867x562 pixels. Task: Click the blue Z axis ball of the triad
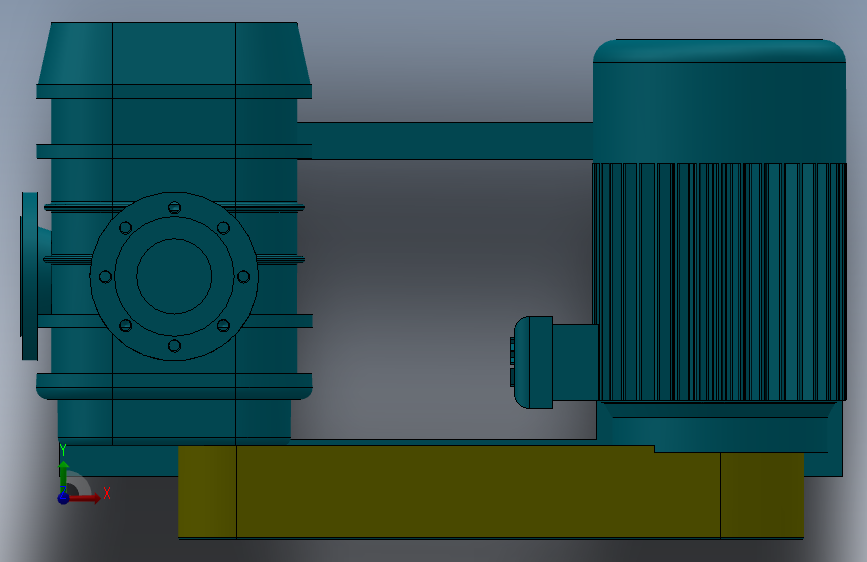tap(64, 498)
